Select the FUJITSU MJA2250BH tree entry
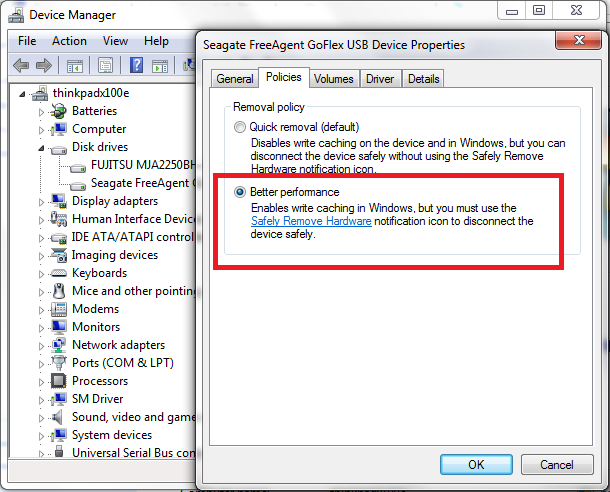 (x=142, y=165)
